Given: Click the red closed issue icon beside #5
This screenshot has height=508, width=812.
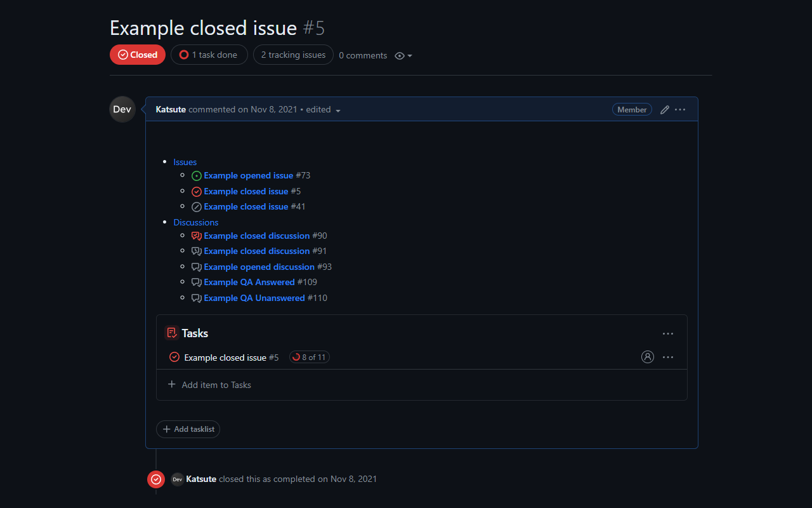Looking at the screenshot, I should click(196, 191).
